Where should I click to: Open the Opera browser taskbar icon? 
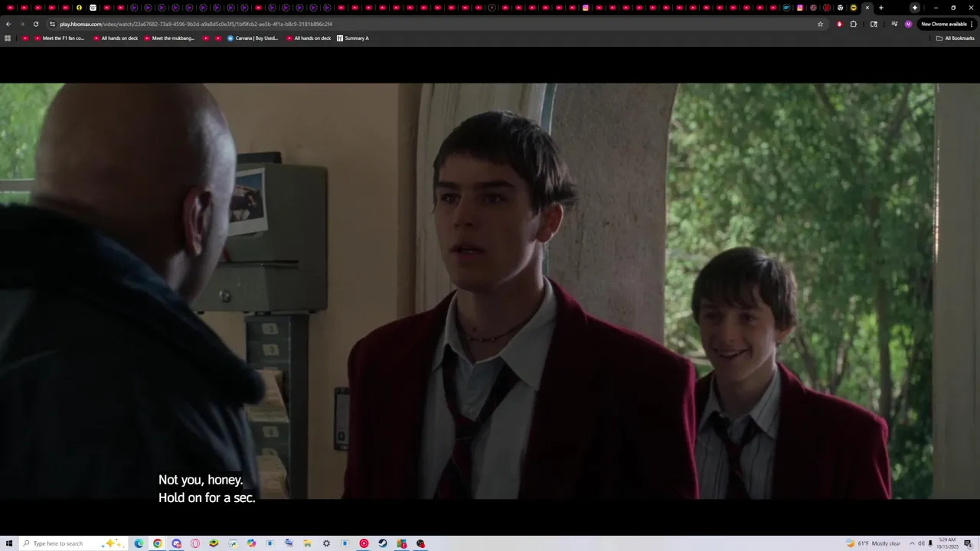[195, 543]
